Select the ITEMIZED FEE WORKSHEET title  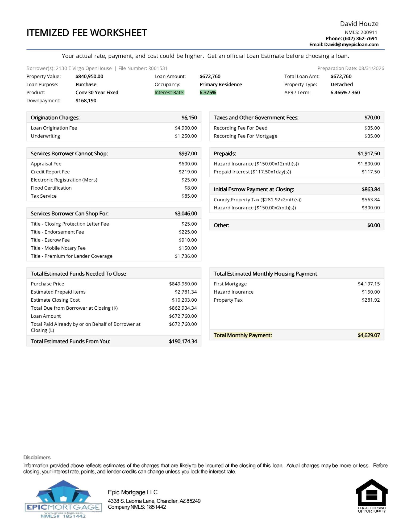tap(87, 33)
